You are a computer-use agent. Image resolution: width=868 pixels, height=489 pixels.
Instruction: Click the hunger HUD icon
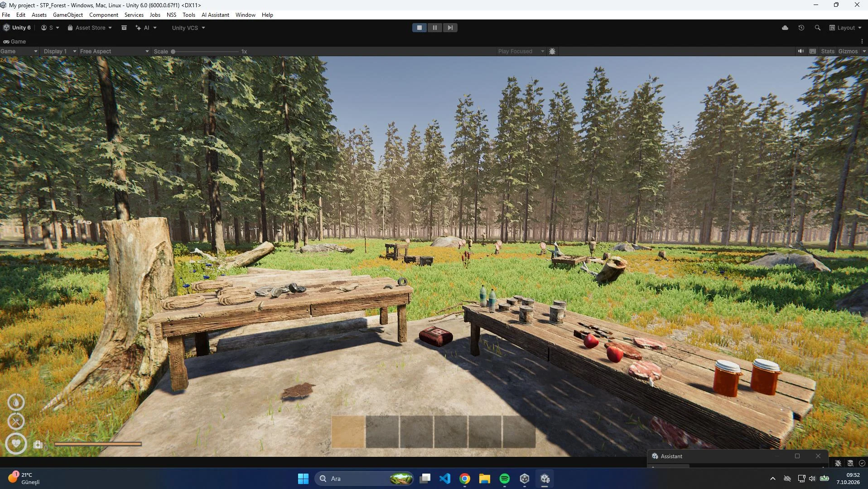(x=16, y=421)
